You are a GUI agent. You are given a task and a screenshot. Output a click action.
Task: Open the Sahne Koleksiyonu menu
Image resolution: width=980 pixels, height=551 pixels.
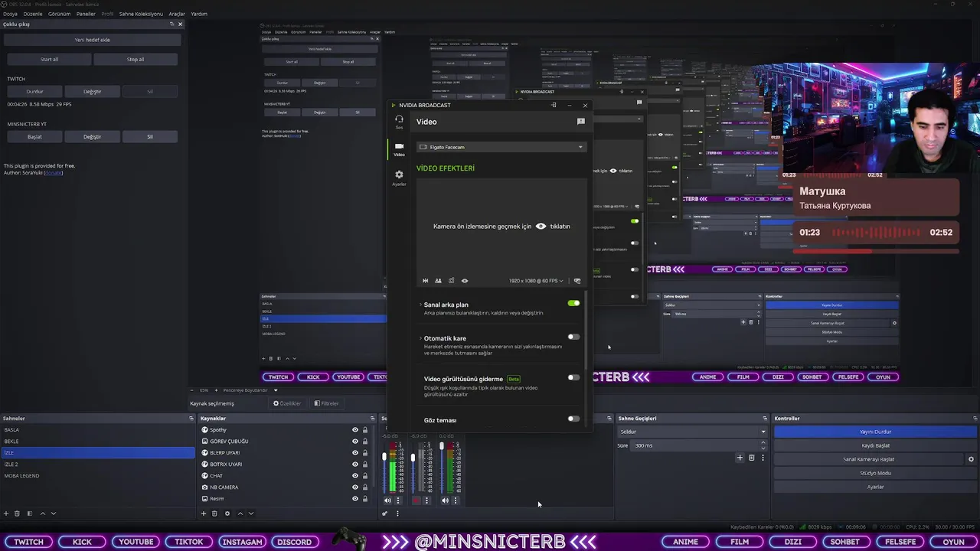pyautogui.click(x=141, y=14)
